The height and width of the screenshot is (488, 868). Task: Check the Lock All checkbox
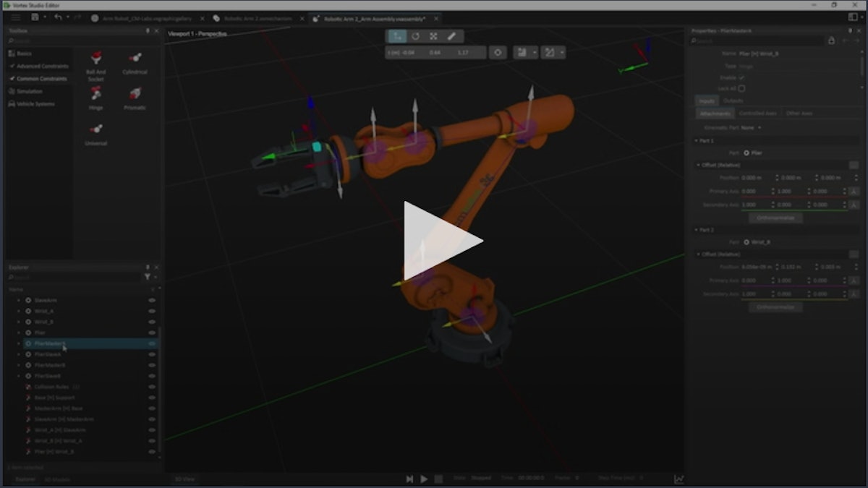(x=741, y=87)
